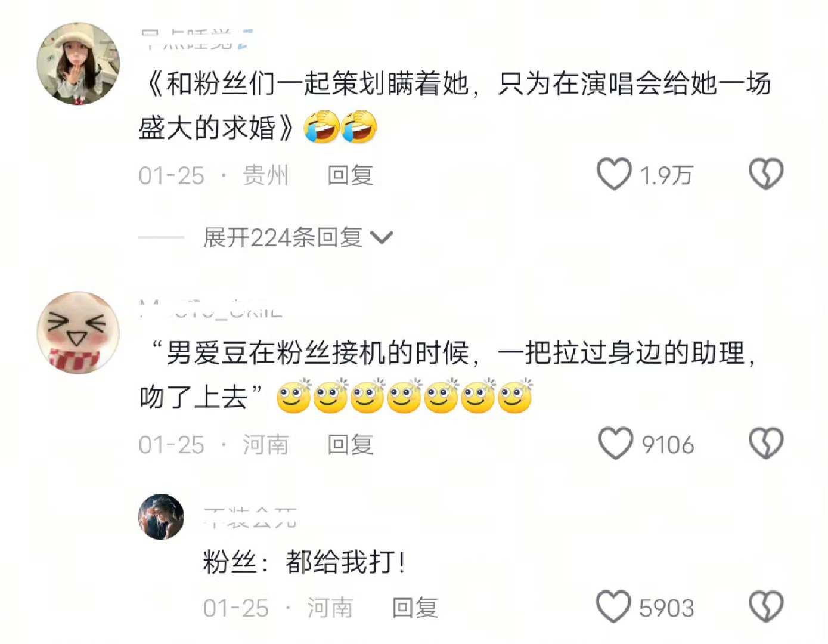Open profile of small dark-haired avatar
Viewport: 828px width, 644px height.
click(x=161, y=516)
